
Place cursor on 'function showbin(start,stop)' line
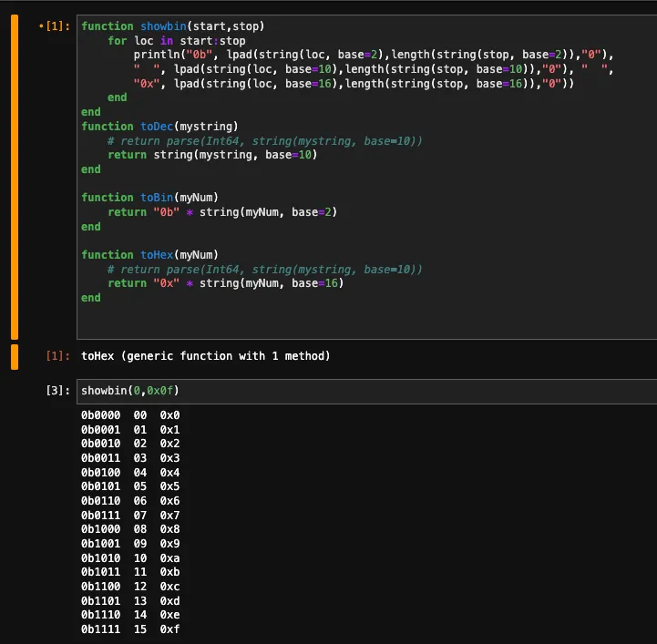[x=173, y=26]
